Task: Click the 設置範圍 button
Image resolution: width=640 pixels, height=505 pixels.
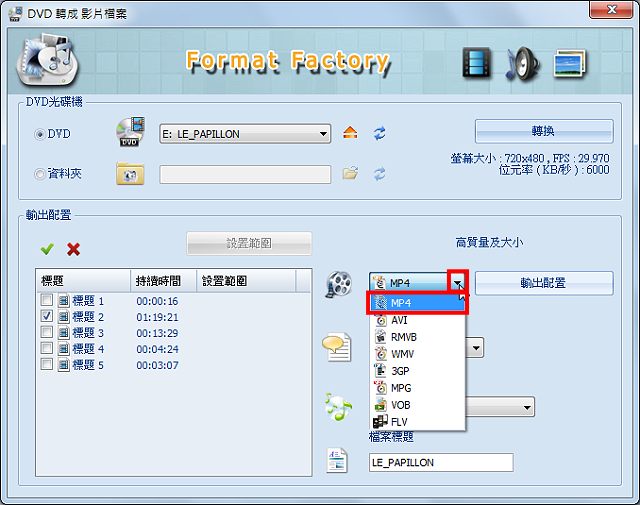Action: (x=249, y=244)
